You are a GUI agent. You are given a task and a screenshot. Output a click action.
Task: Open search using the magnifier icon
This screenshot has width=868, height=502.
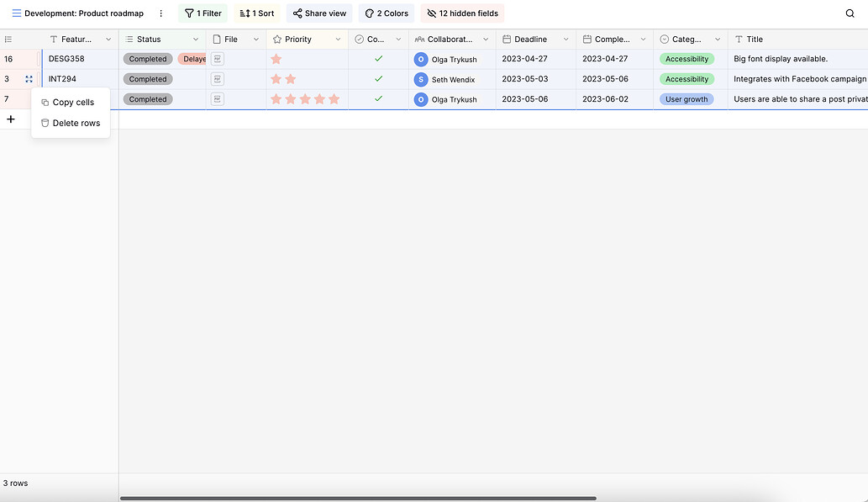point(850,13)
